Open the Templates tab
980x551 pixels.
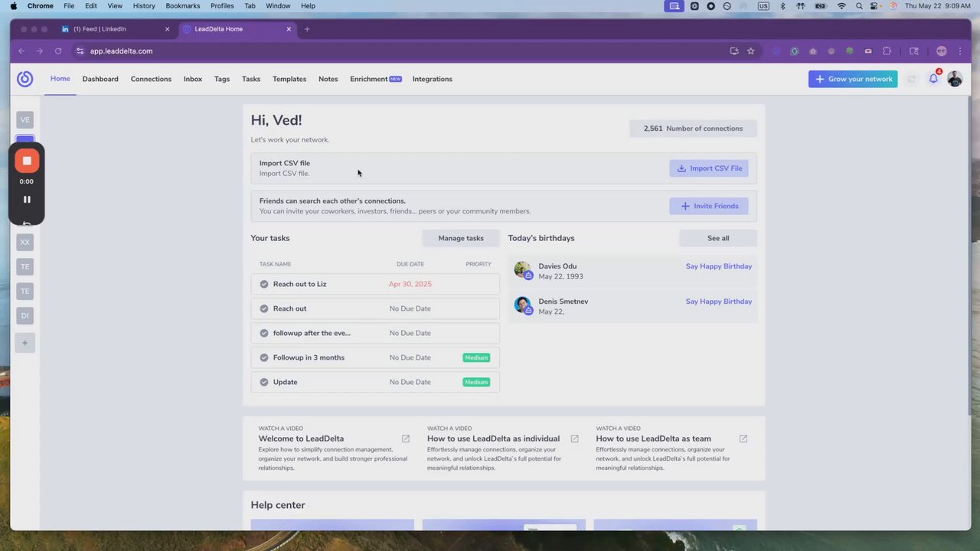(x=289, y=79)
